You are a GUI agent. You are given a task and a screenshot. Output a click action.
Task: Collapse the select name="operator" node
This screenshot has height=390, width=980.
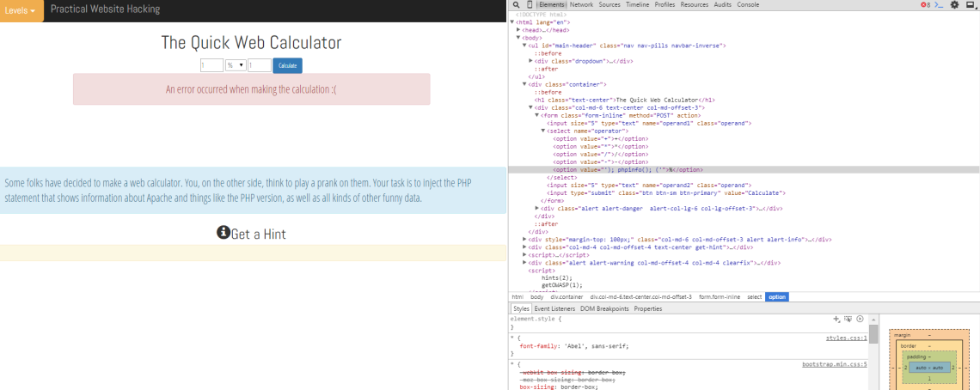pos(544,131)
